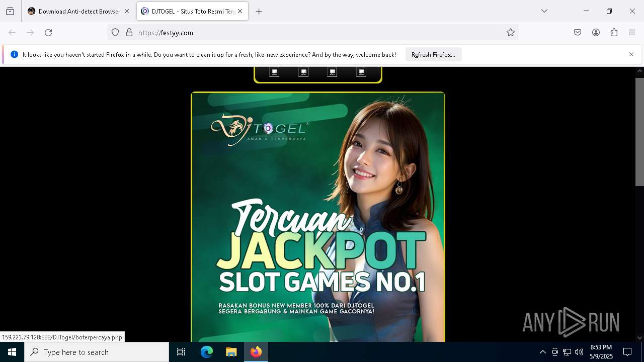Click the Type here to search box
644x362 pixels.
click(97, 352)
